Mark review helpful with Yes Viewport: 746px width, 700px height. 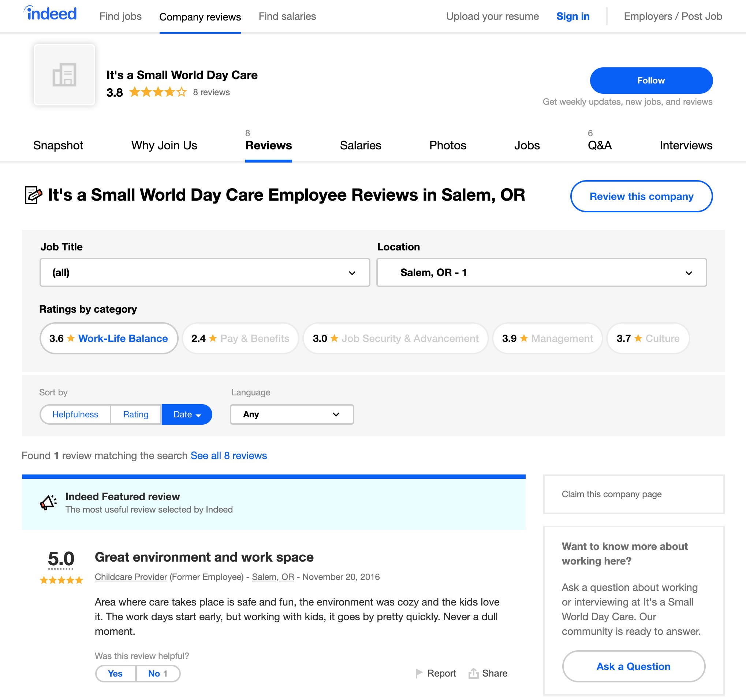tap(115, 673)
